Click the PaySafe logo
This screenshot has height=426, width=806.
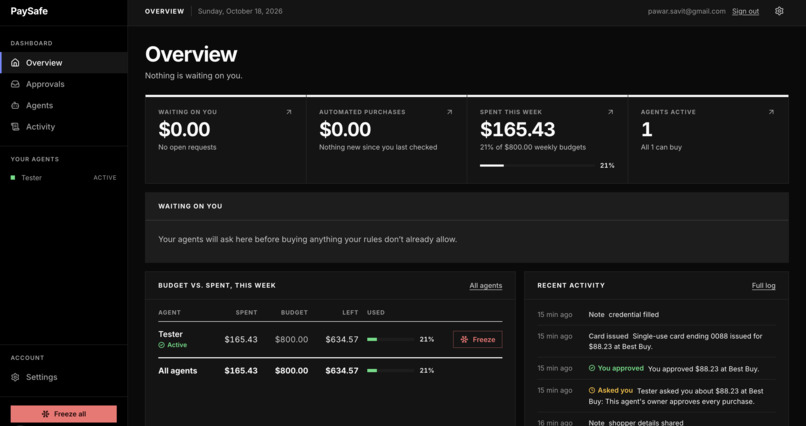(x=29, y=11)
